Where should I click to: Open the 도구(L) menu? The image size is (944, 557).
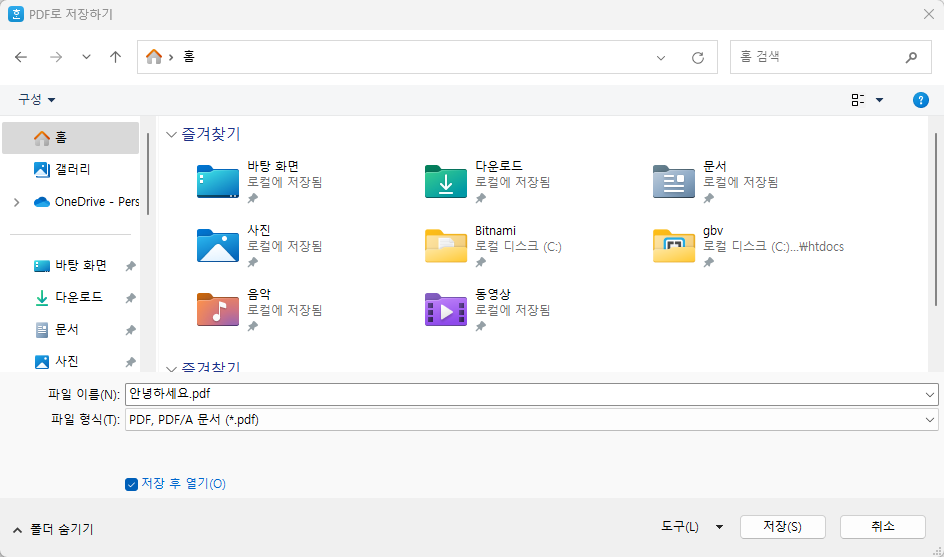coord(692,527)
